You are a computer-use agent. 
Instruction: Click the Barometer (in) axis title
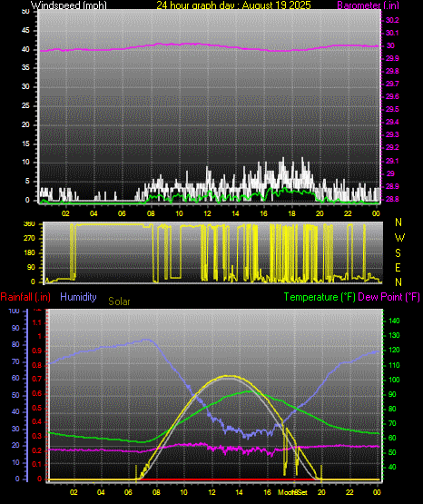(368, 5)
